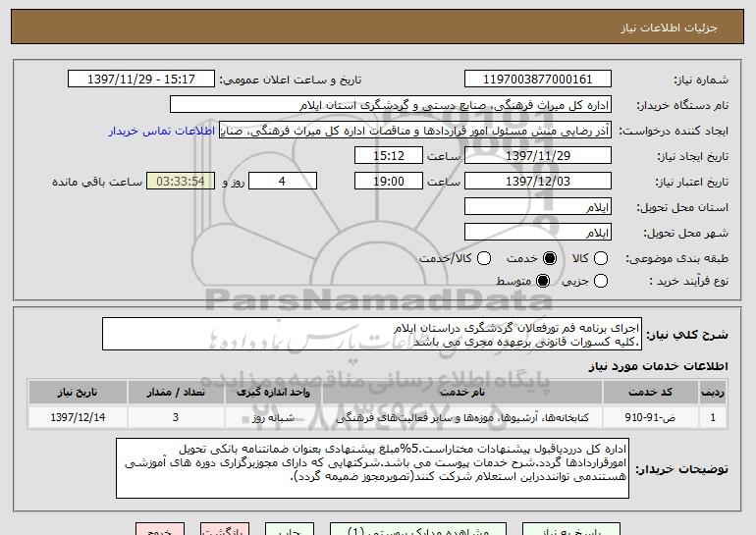Image resolution: width=756 pixels, height=535 pixels.
Task: Click the delivery province field ایلام
Action: pos(538,207)
